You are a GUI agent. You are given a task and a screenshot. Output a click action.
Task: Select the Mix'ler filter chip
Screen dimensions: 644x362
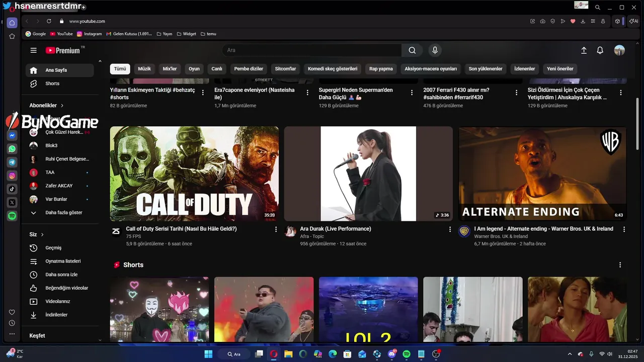(170, 69)
